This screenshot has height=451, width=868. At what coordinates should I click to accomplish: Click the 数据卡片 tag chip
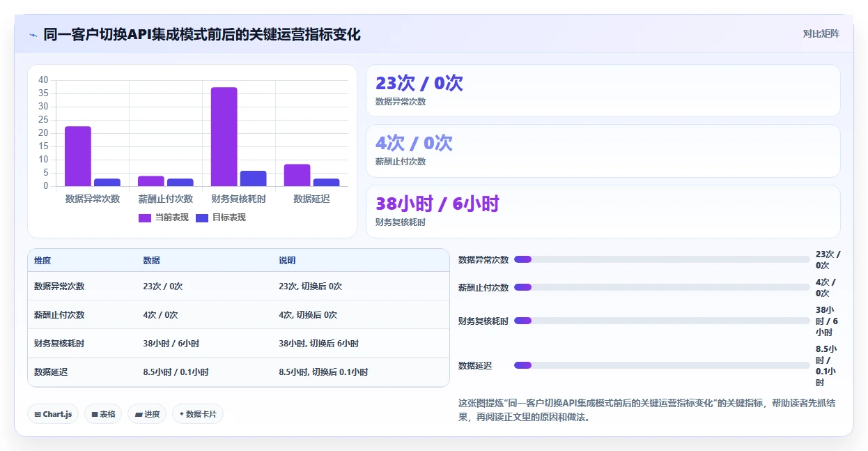point(198,414)
